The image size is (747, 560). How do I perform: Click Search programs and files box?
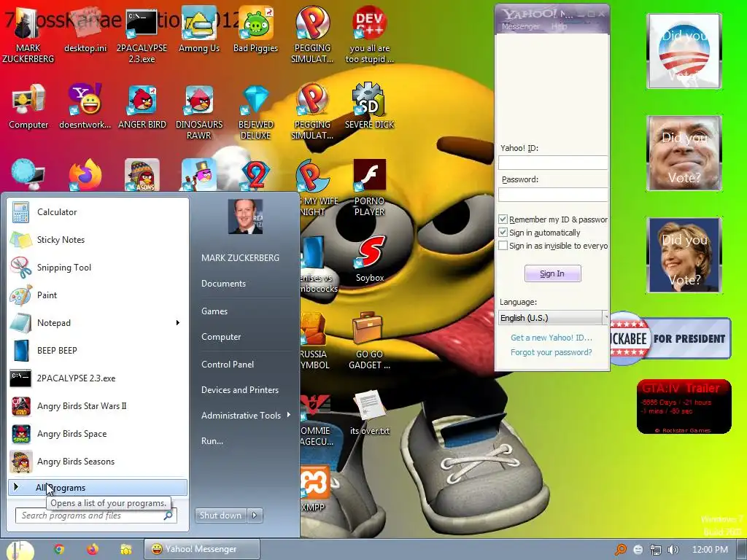[96, 516]
